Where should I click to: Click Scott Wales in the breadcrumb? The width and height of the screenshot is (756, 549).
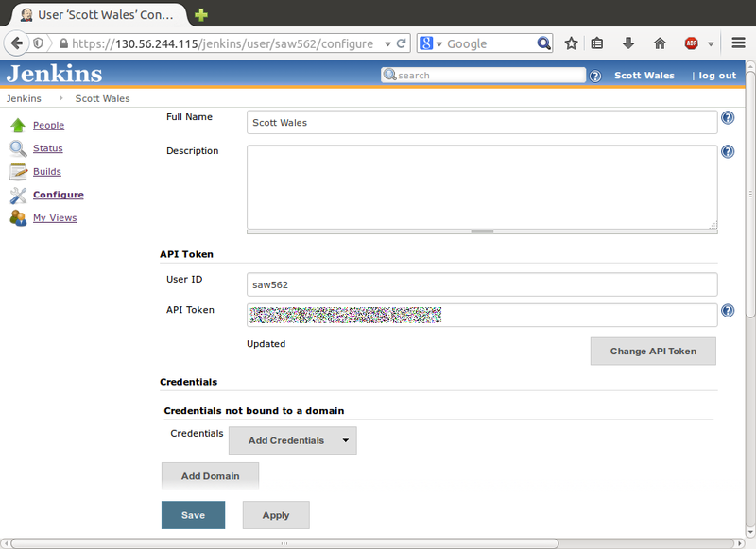click(x=102, y=98)
